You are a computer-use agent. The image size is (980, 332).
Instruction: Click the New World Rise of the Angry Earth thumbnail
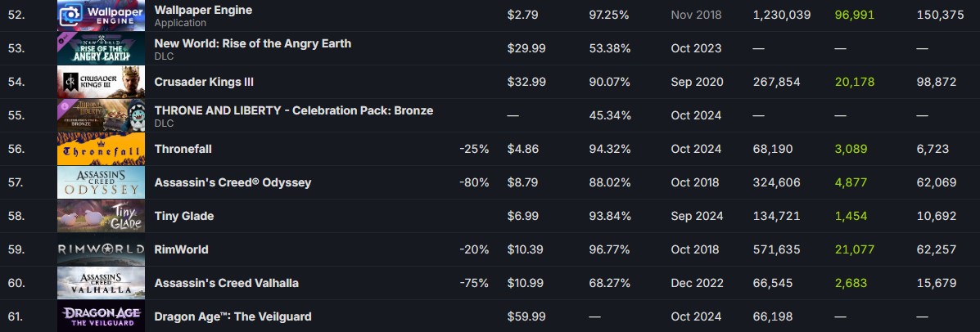click(102, 49)
